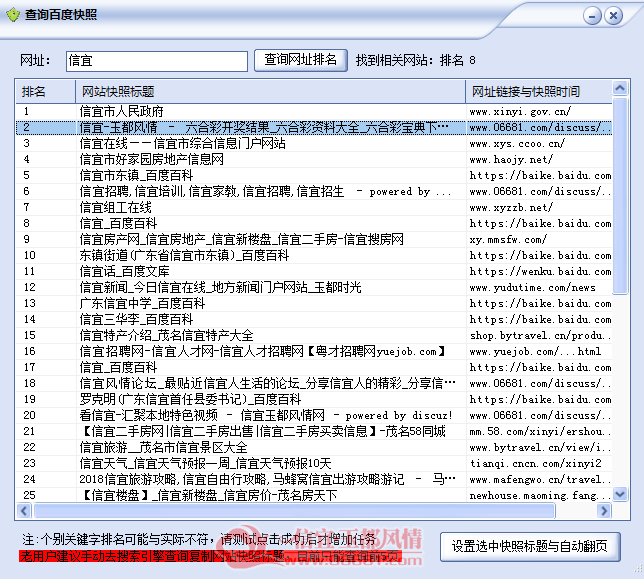Click the 查询网址排名 button
This screenshot has width=644, height=579.
coord(301,60)
